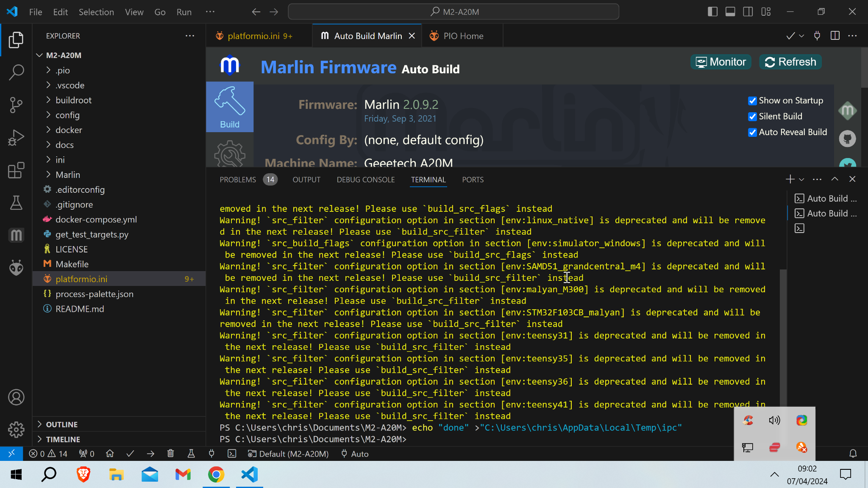Open new terminal launch profile dropdown
The width and height of the screenshot is (868, 488).
point(801,180)
